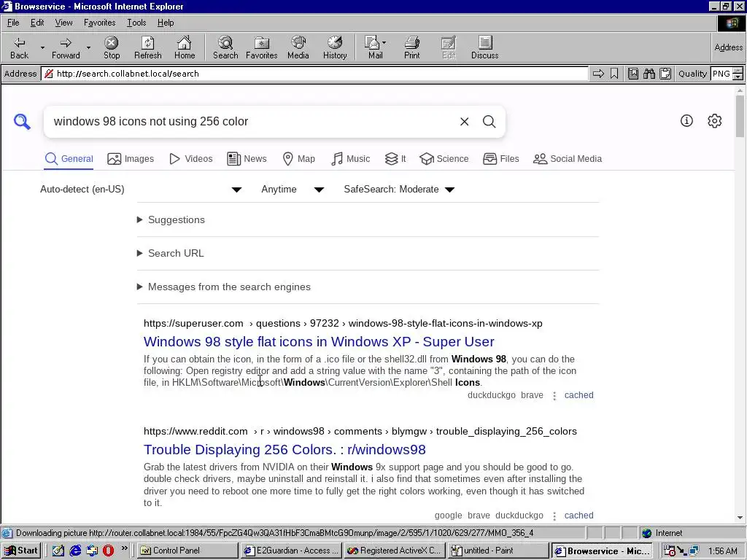Open the View menu

tap(64, 23)
